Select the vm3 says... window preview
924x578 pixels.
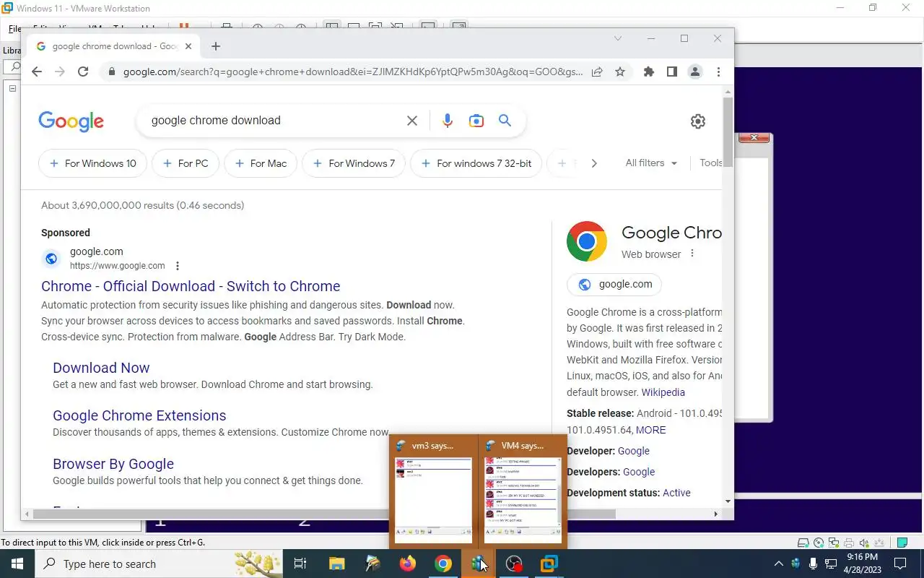pyautogui.click(x=433, y=491)
